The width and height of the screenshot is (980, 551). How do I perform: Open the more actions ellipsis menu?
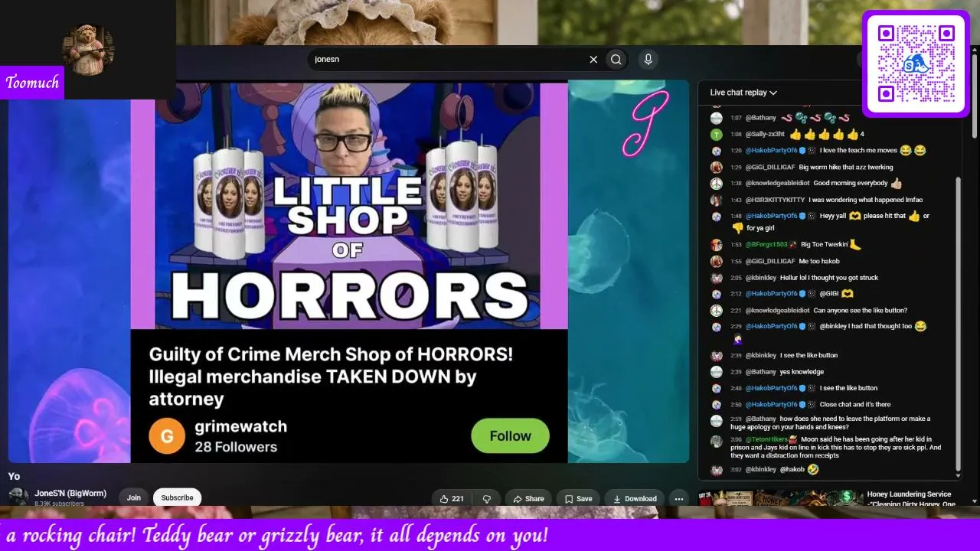click(678, 499)
